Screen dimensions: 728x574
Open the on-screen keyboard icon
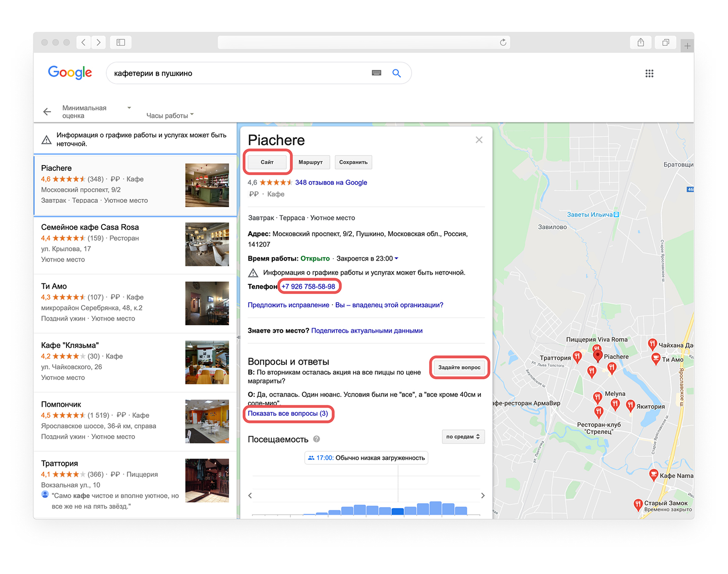pyautogui.click(x=377, y=73)
